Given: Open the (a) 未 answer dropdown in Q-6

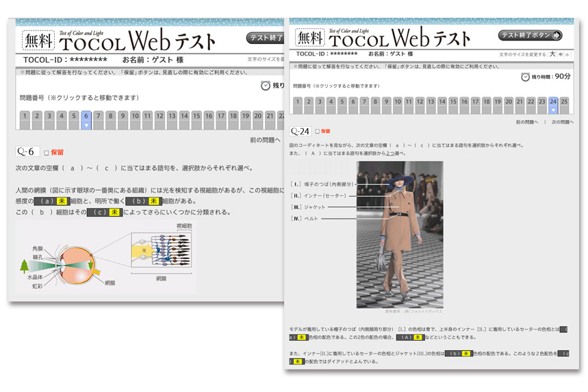Looking at the screenshot, I should tap(52, 201).
